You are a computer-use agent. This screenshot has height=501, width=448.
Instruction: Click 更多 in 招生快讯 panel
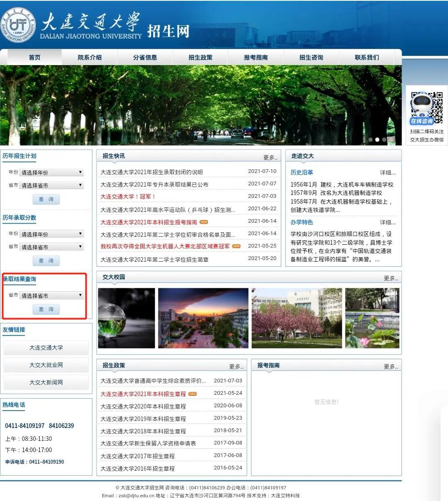point(270,158)
